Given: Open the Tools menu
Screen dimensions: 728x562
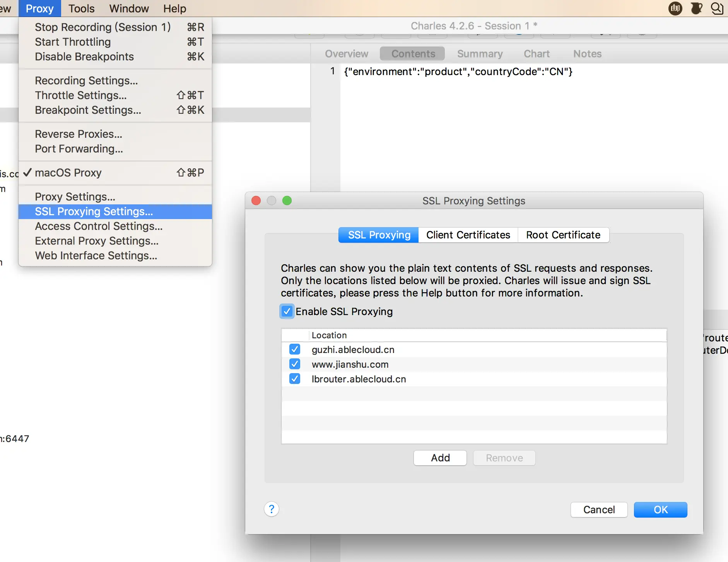Looking at the screenshot, I should coord(81,9).
